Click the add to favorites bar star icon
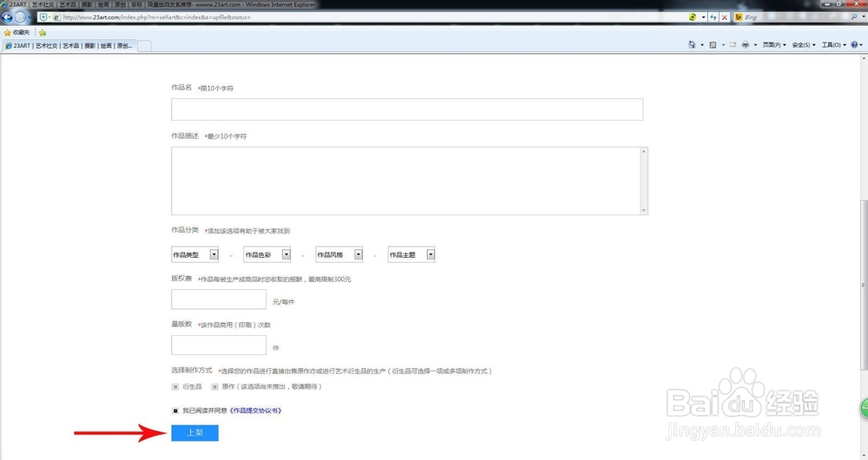The image size is (868, 460). coord(43,33)
